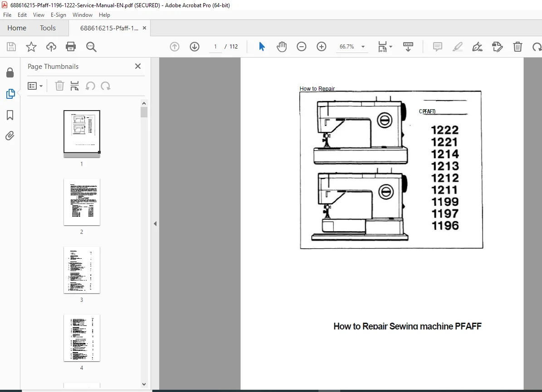Click model number 1222 in the document
Image resolution: width=542 pixels, height=392 pixels.
point(444,130)
